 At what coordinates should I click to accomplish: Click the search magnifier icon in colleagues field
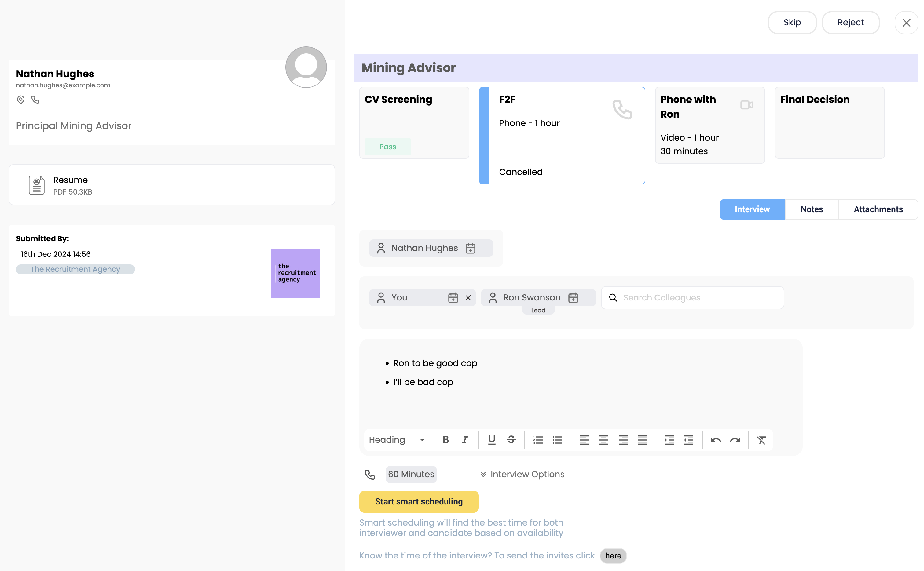tap(613, 298)
